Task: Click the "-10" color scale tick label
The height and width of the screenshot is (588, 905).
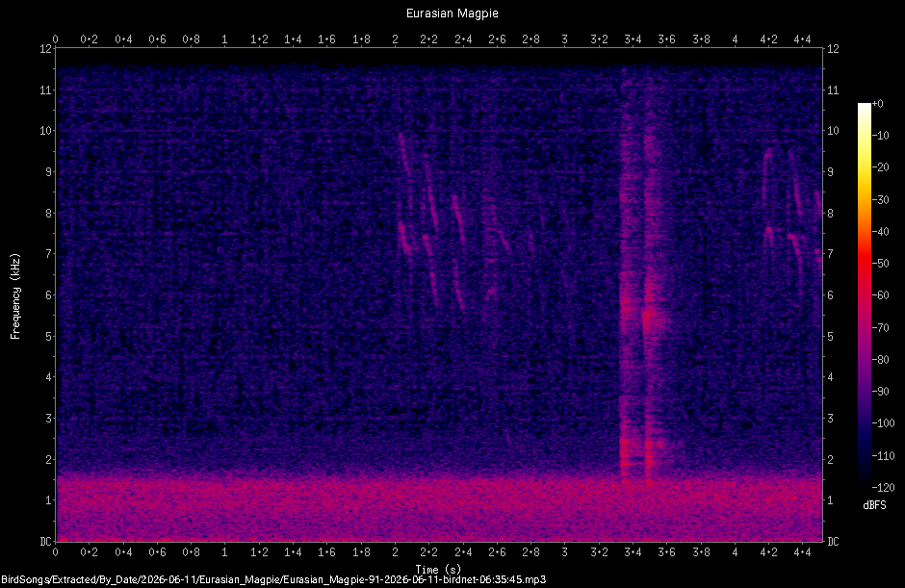Action: (880, 136)
